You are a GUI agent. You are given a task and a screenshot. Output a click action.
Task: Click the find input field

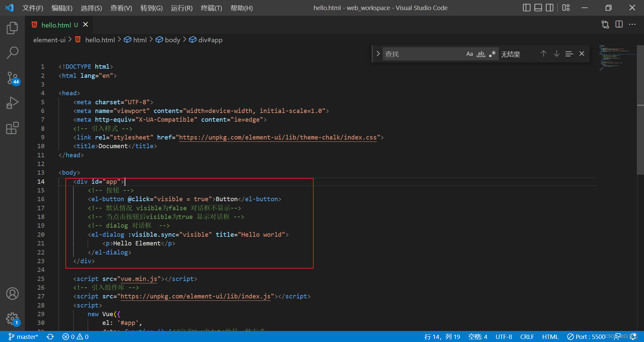click(423, 54)
